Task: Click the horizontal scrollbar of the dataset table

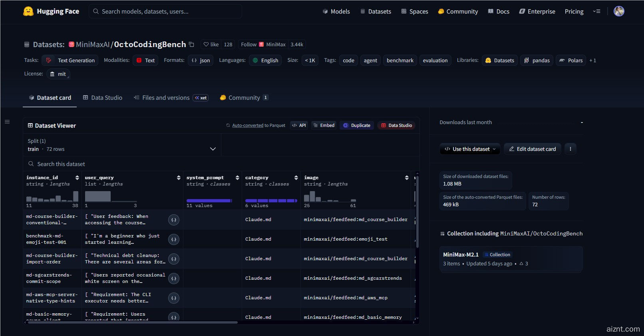Action: (132, 322)
